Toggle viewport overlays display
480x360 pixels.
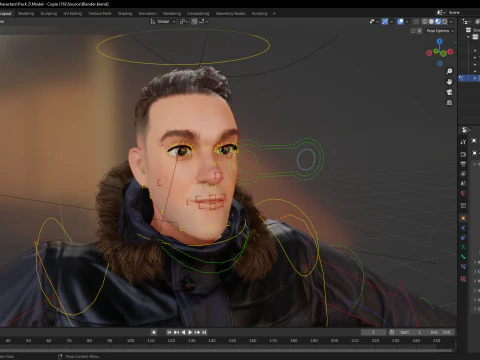pos(401,22)
